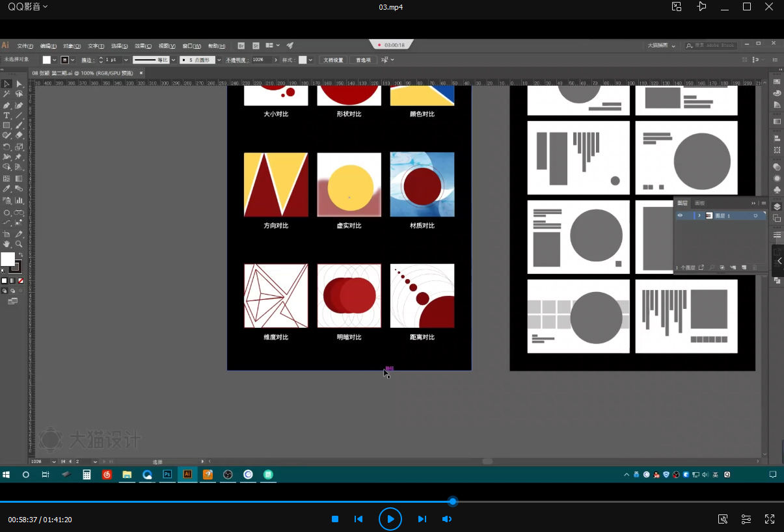Toggle mute in QQ player
784x532 pixels.
pos(447,519)
